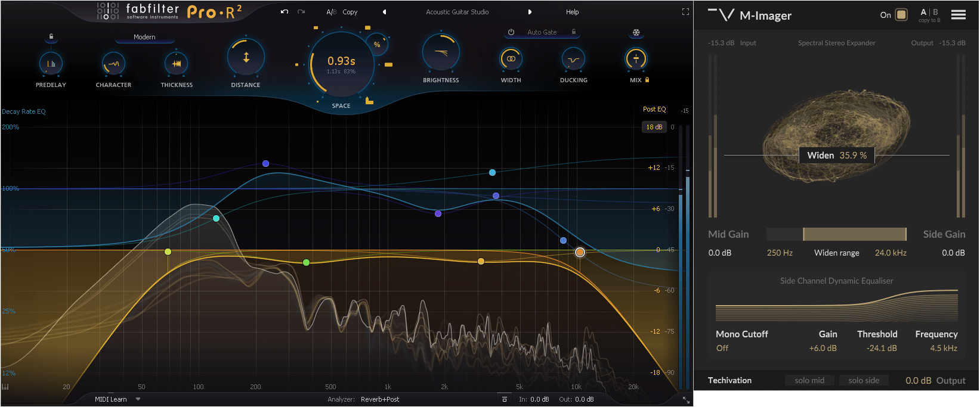Click the redo arrow in Pro-R 2

tap(301, 12)
